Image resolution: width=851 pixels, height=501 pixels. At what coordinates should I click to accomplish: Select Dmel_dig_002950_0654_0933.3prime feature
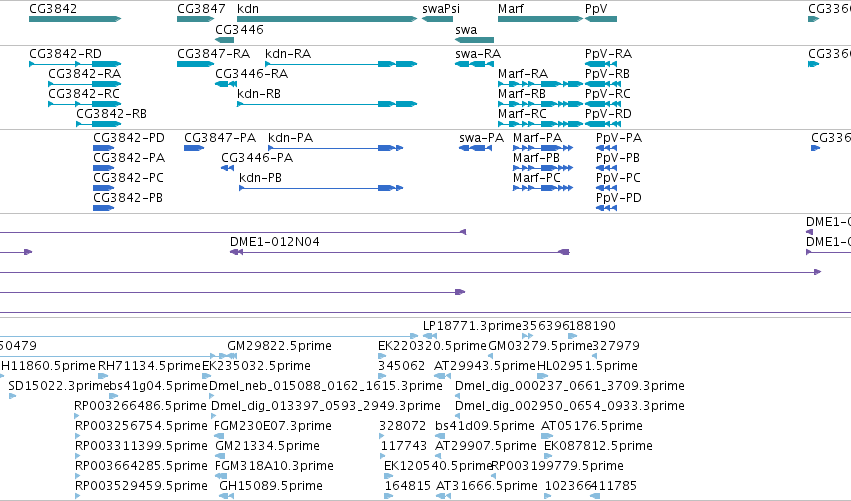point(458,416)
